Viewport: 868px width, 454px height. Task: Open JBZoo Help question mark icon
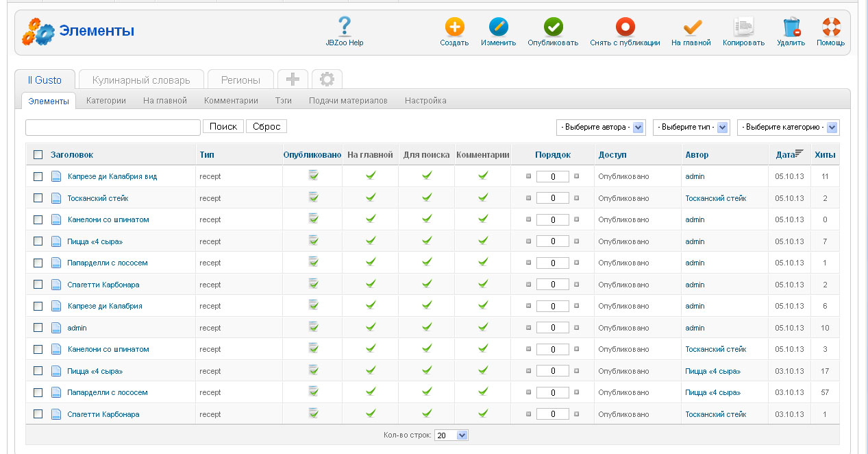[345, 27]
